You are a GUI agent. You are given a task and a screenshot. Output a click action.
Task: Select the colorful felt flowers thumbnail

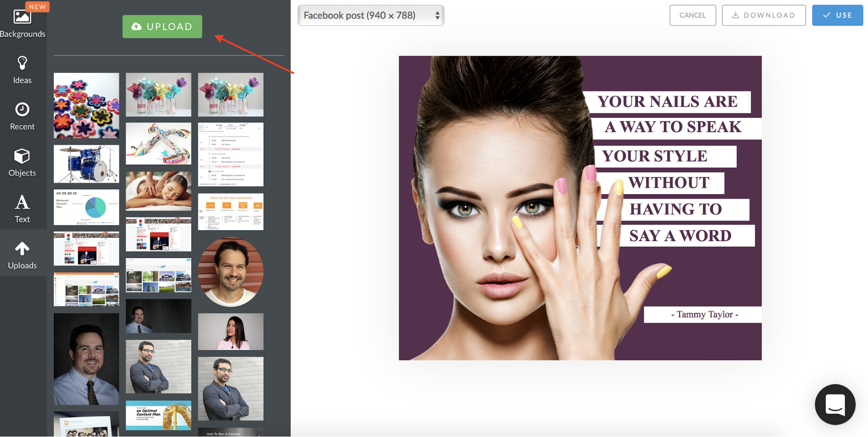tap(86, 106)
